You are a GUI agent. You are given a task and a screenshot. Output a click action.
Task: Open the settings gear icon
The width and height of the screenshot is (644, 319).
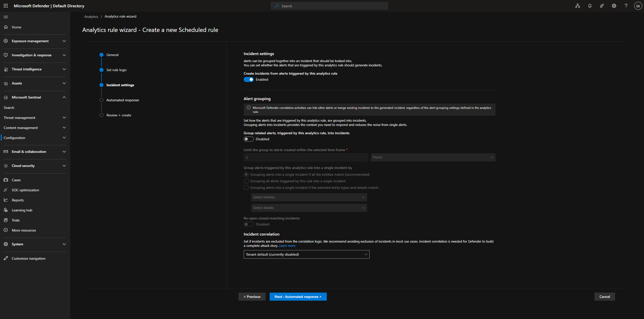pos(614,6)
